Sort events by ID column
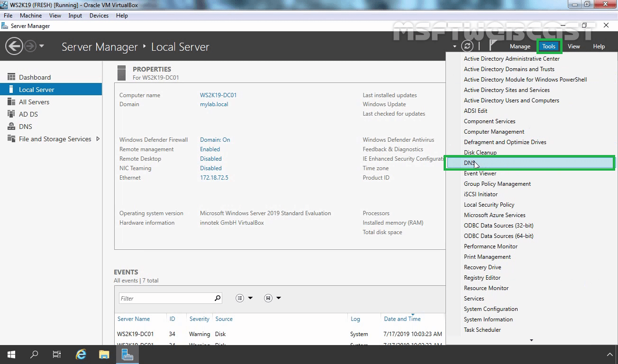The width and height of the screenshot is (618, 364). coord(172,319)
